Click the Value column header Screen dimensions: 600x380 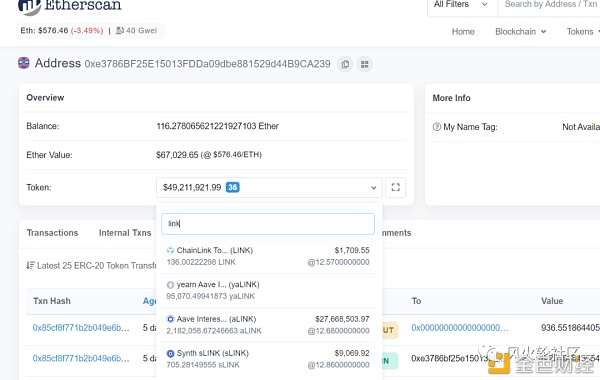point(552,301)
